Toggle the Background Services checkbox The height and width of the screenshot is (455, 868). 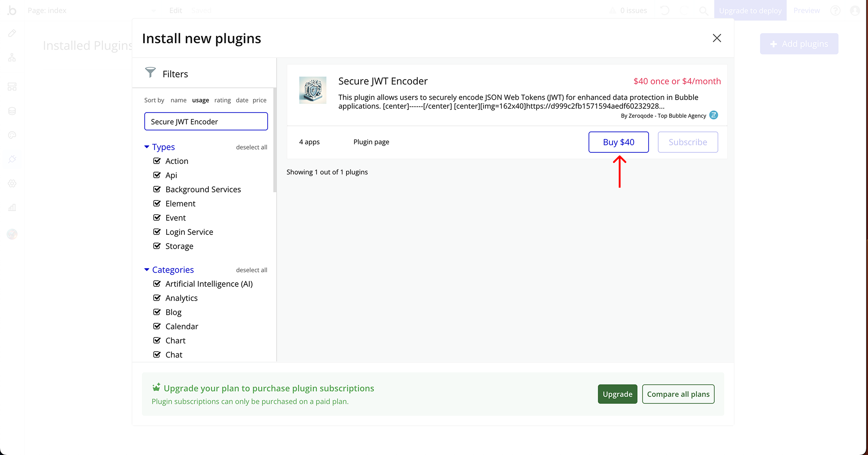[x=157, y=189]
